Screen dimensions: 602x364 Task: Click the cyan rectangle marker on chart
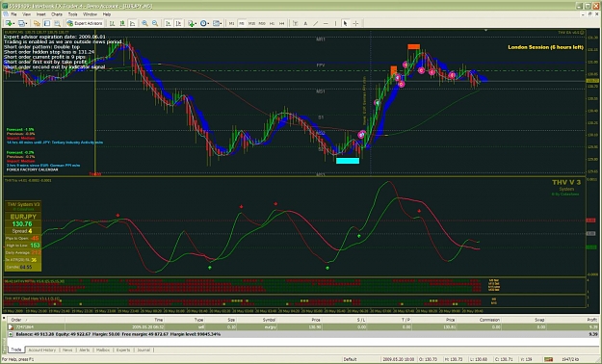click(x=348, y=161)
